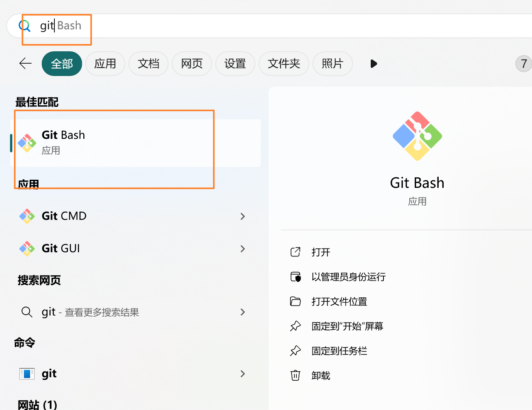Click into the search input field
The width and height of the screenshot is (532, 410).
(x=270, y=26)
